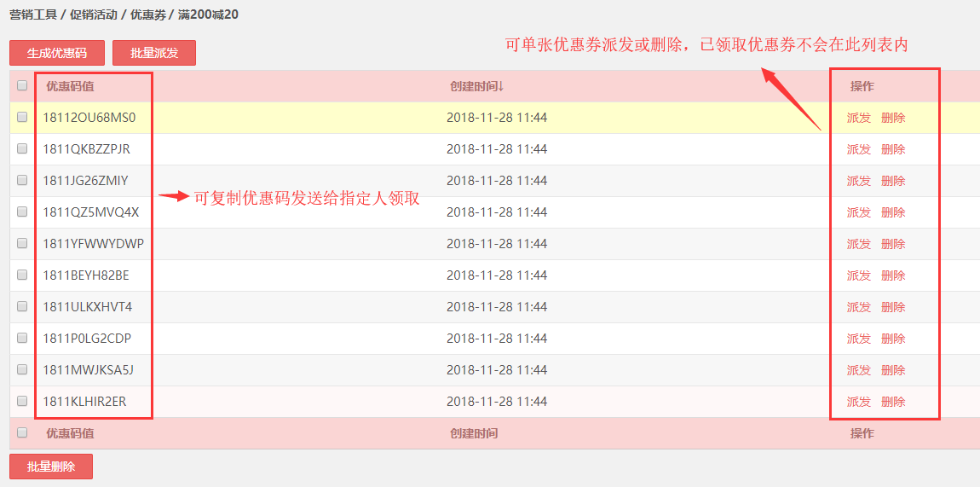Screen dimensions: 980x487
Task: Tick the checkbox beside 1811YFWWYDWP
Action: pyautogui.click(x=22, y=244)
